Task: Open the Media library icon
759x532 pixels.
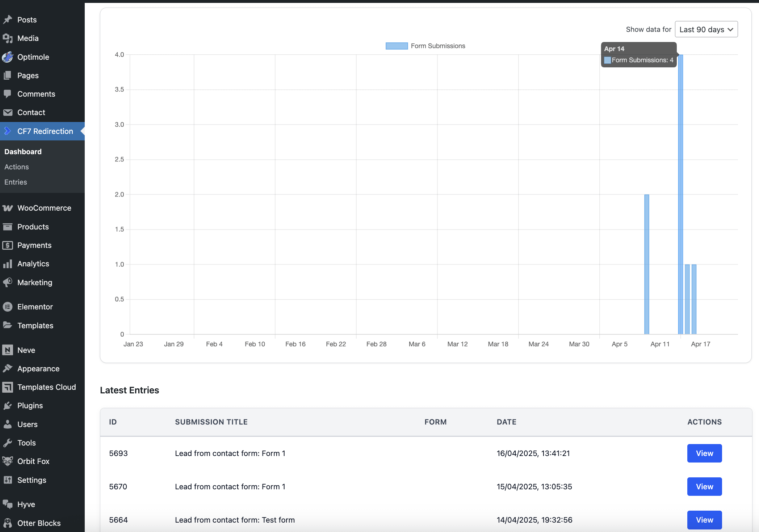Action: pyautogui.click(x=8, y=38)
